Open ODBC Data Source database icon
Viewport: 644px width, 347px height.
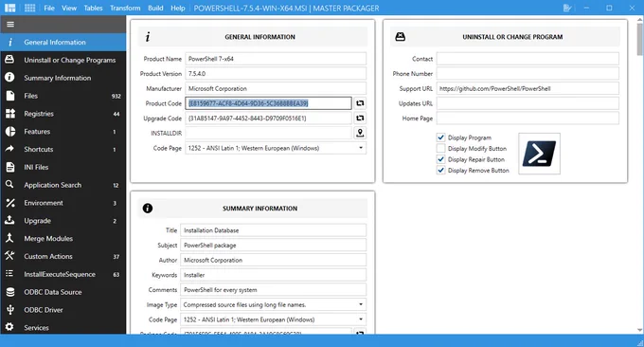[x=9, y=292]
